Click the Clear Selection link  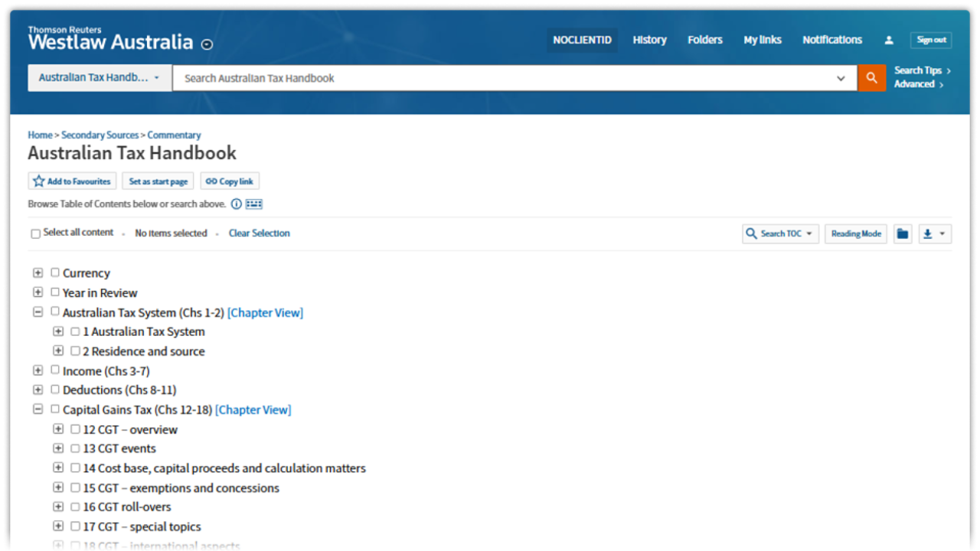click(x=259, y=233)
